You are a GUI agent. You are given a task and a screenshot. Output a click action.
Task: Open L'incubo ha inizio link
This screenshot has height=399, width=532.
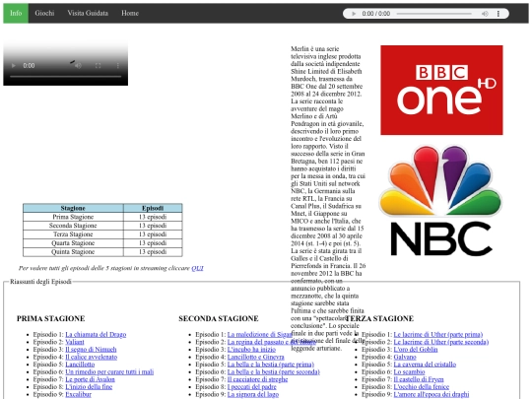coord(251,350)
